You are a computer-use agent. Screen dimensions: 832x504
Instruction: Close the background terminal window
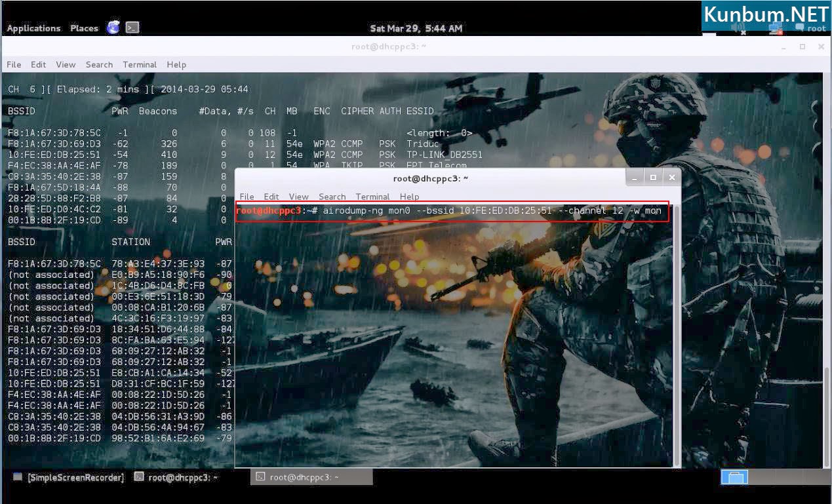pos(821,47)
